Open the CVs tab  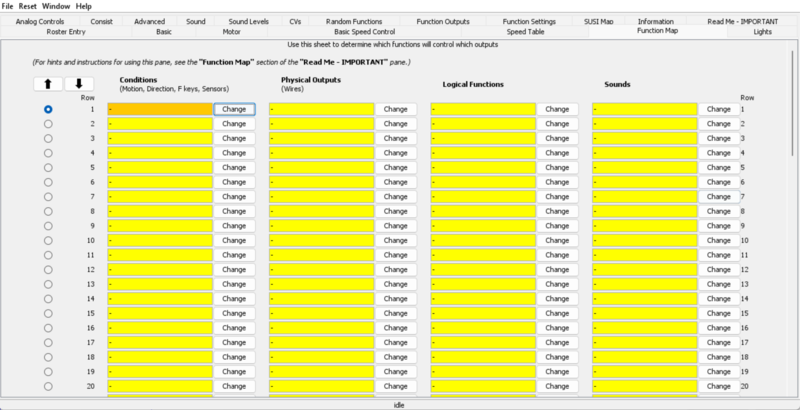click(x=295, y=21)
